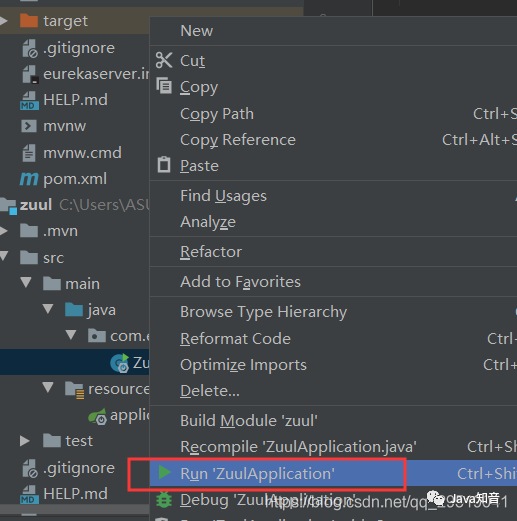Image resolution: width=517 pixels, height=521 pixels.
Task: Collapse the src folder arrow
Action: 4,256
